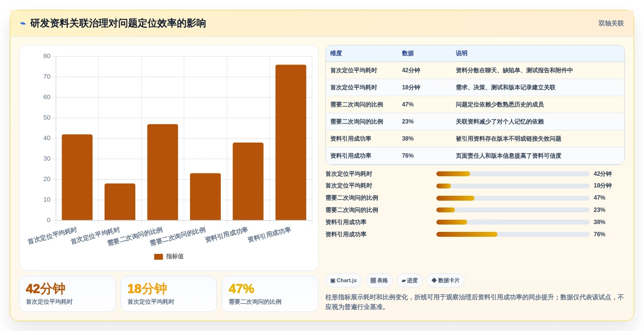Click table cell 需求、决策、测试和版本记录建立关联
This screenshot has width=644, height=331.
point(505,87)
